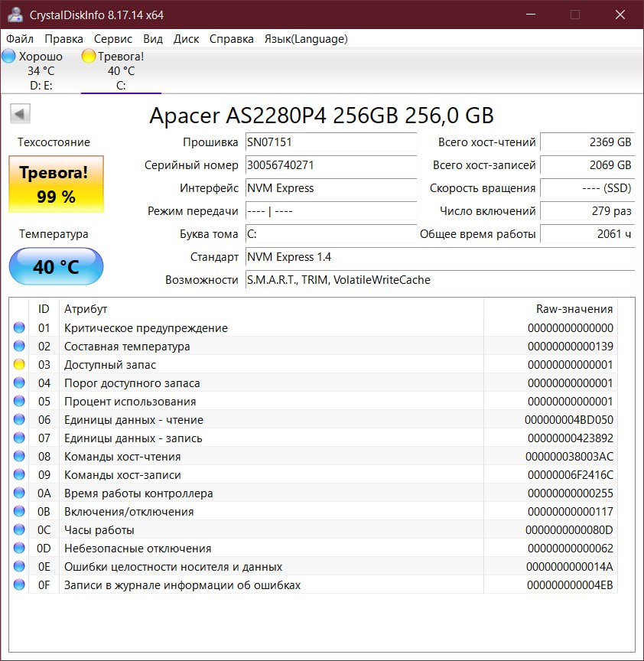
Task: Select the Часы работы row text
Action: pos(99,530)
